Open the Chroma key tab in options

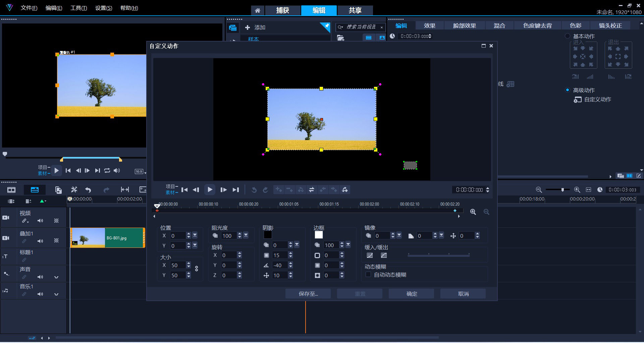pos(537,25)
